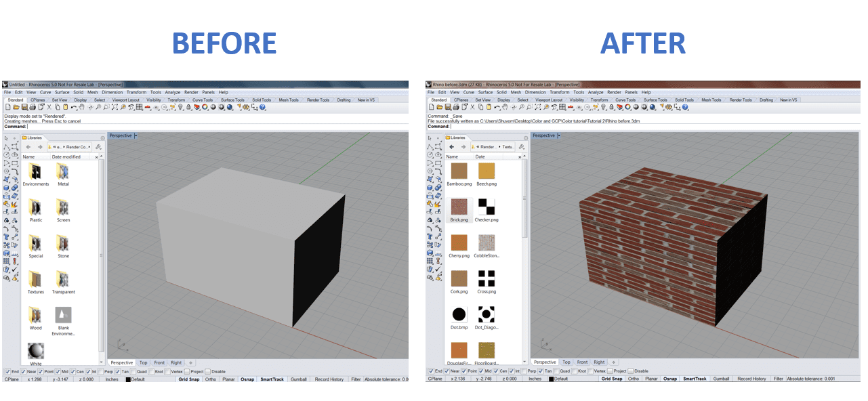868x401 pixels.
Task: Click New file icon in AFTER window
Action: coord(432,107)
